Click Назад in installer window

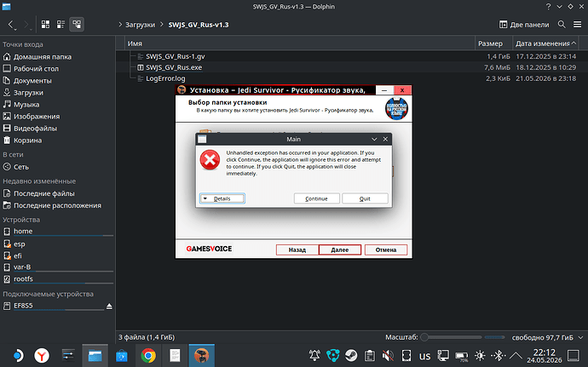tap(297, 249)
